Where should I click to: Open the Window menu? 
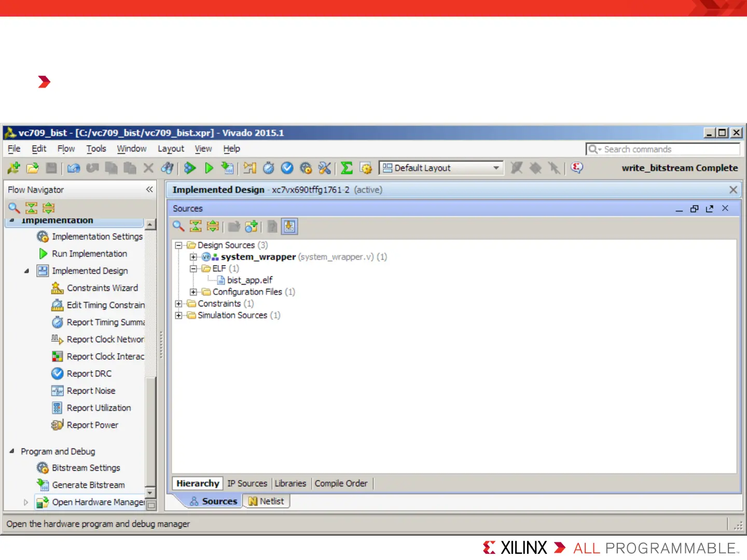[132, 149]
